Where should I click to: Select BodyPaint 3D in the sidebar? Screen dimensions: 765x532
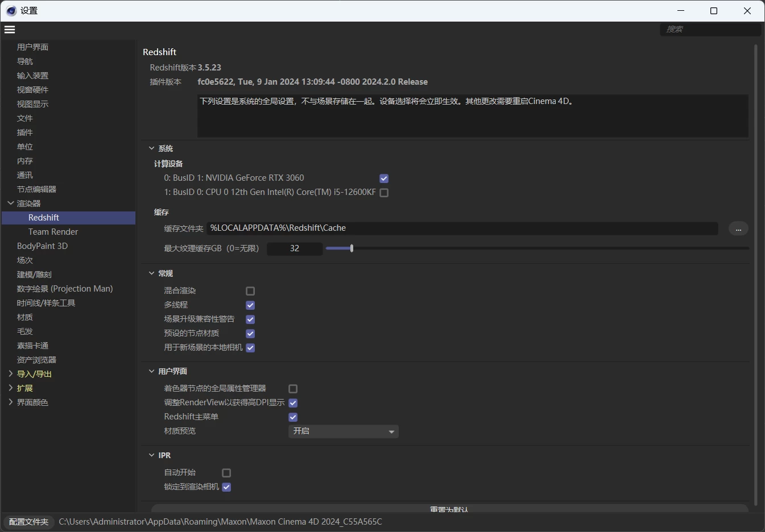[x=42, y=246]
